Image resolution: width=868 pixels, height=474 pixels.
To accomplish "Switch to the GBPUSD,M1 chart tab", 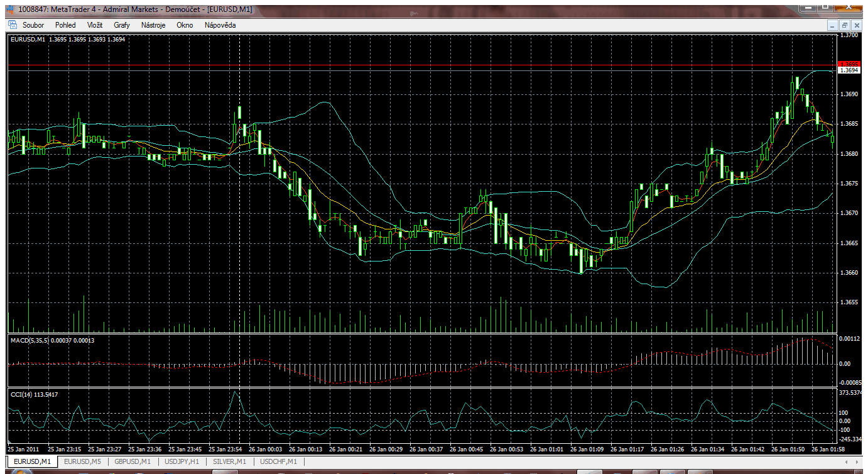I will [x=133, y=461].
